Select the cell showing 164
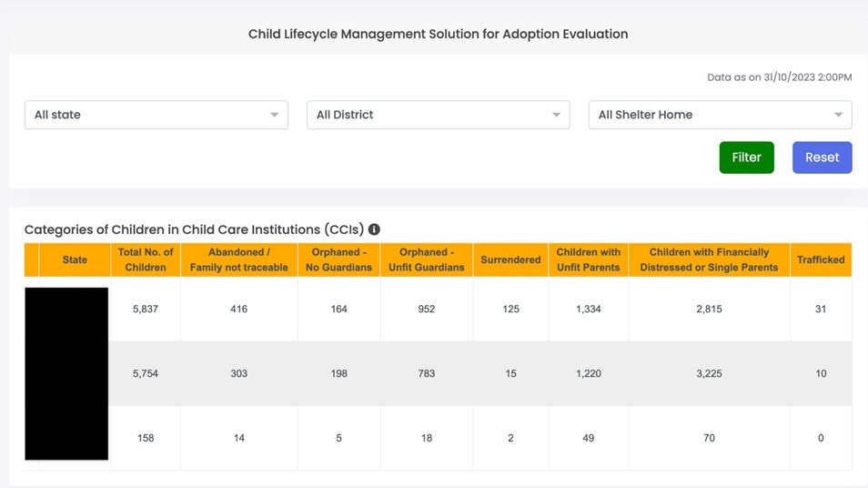The height and width of the screenshot is (488, 868). [338, 309]
